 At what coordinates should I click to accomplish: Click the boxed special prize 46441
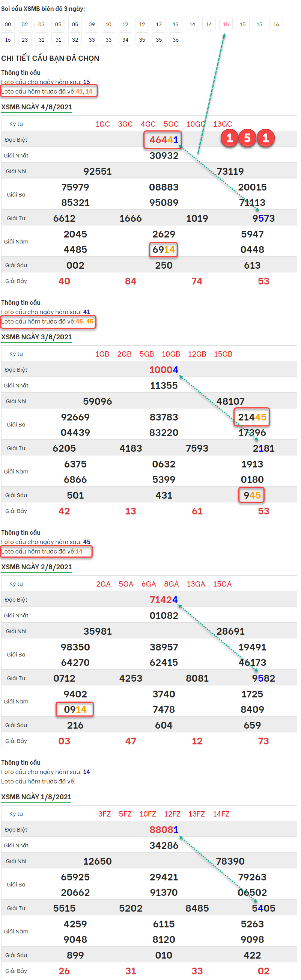tap(163, 140)
